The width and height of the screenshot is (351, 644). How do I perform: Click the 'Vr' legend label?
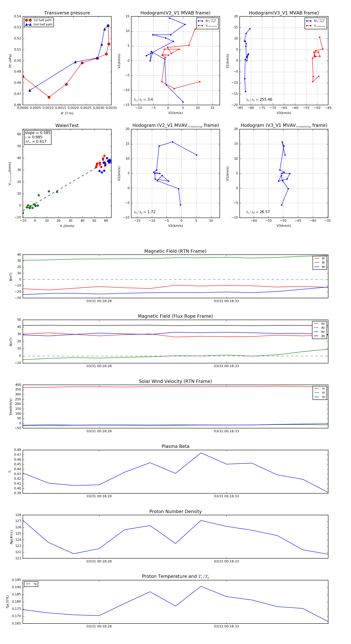[323, 389]
